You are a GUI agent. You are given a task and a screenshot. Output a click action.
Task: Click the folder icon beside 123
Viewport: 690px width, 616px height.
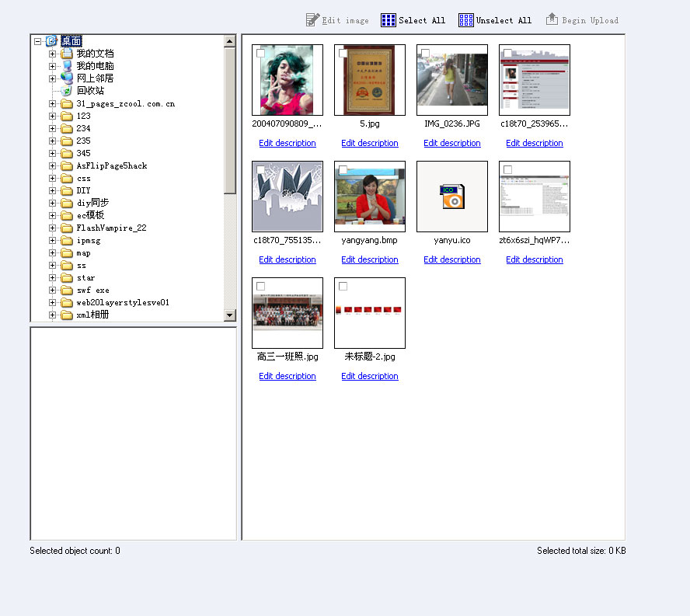(x=67, y=117)
